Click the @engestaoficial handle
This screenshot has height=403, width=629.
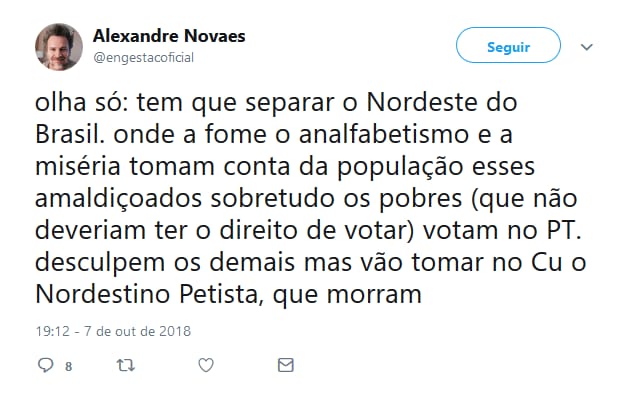point(143,58)
